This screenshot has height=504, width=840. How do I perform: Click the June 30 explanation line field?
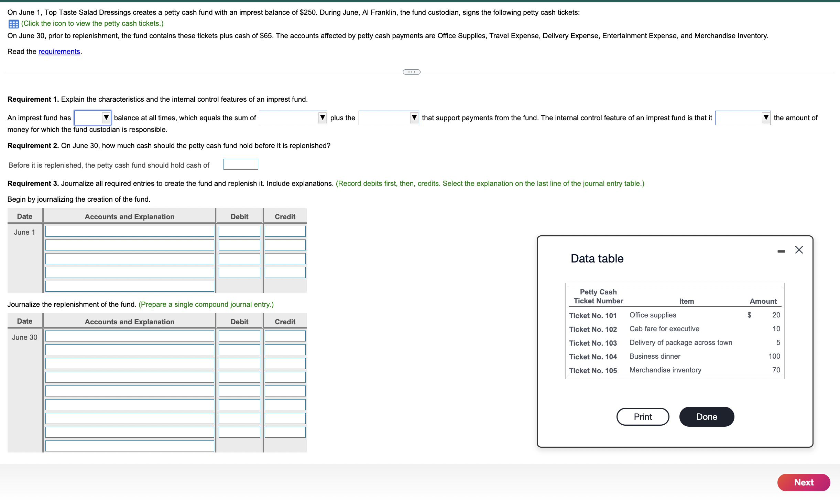pyautogui.click(x=130, y=446)
